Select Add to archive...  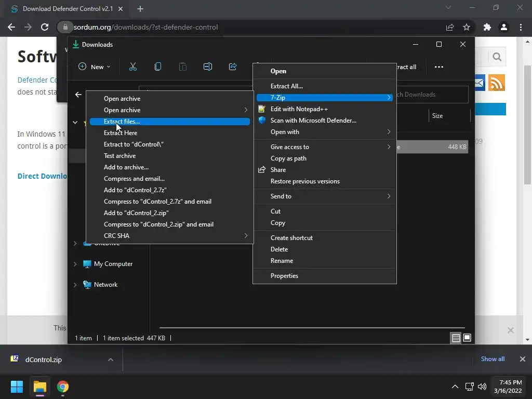click(170, 167)
